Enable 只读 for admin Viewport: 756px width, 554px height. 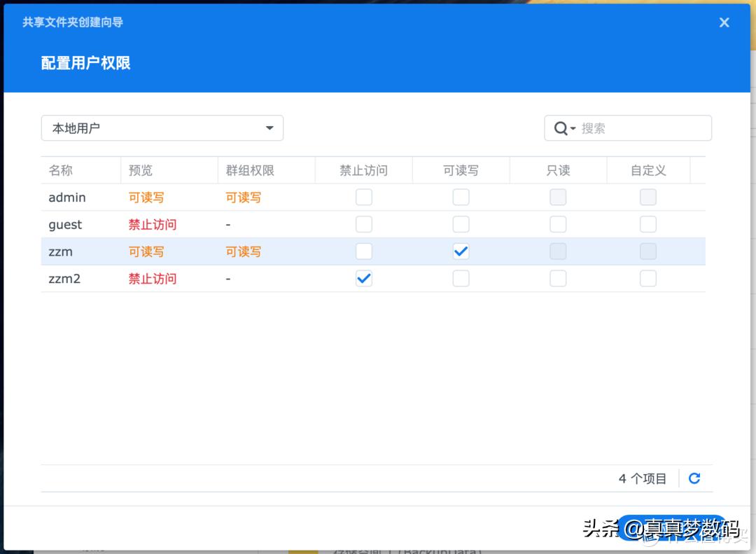[557, 197]
